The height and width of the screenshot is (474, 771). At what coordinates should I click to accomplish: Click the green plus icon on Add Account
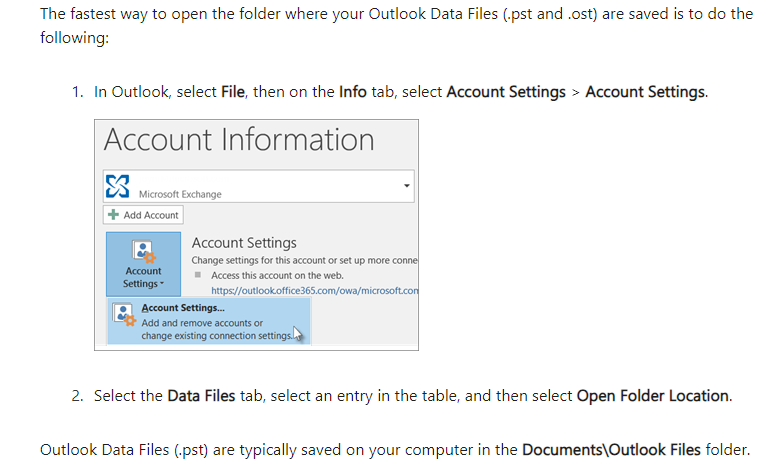pyautogui.click(x=113, y=215)
